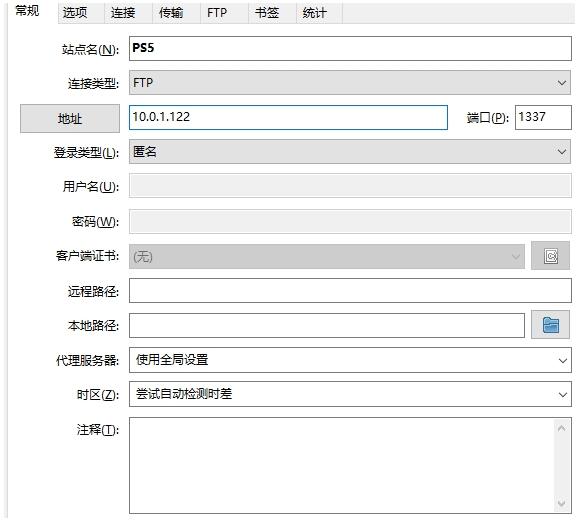Switch to the 常规 tab
The width and height of the screenshot is (576, 520).
[27, 11]
